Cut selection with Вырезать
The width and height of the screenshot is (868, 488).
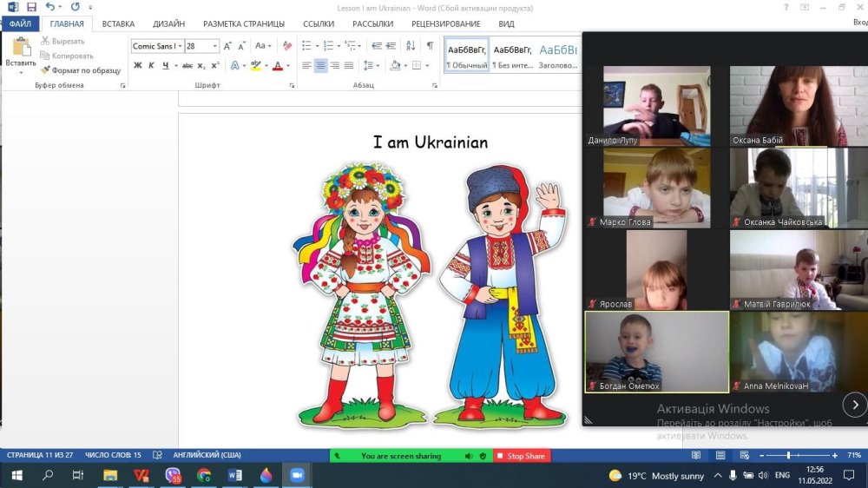[x=62, y=41]
